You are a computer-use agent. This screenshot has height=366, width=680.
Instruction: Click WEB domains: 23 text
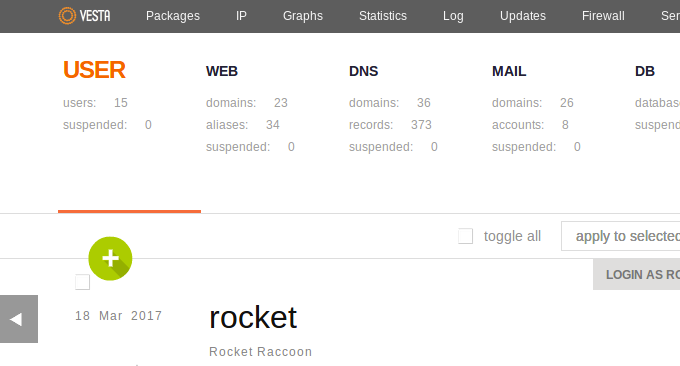(x=247, y=103)
